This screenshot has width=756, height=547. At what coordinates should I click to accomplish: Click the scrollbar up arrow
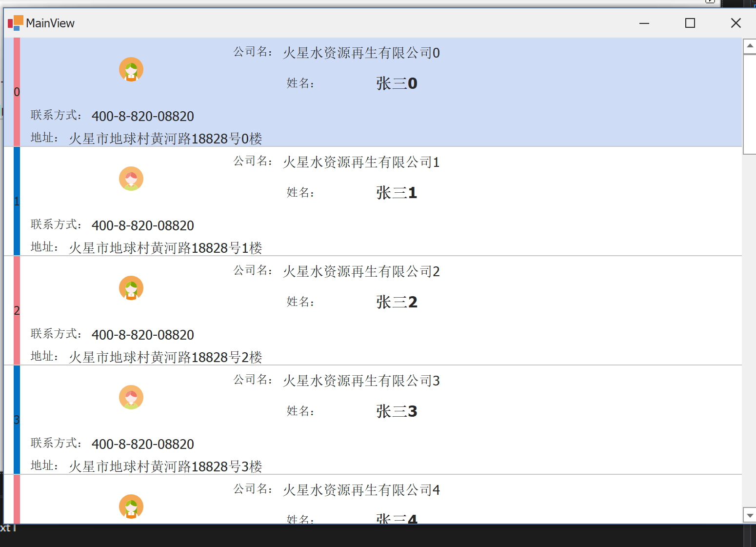pyautogui.click(x=749, y=45)
